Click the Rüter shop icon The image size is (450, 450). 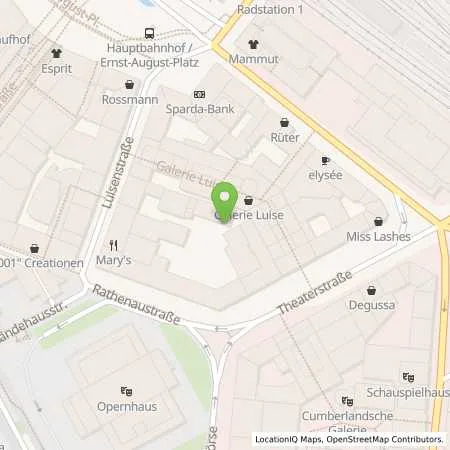[284, 122]
